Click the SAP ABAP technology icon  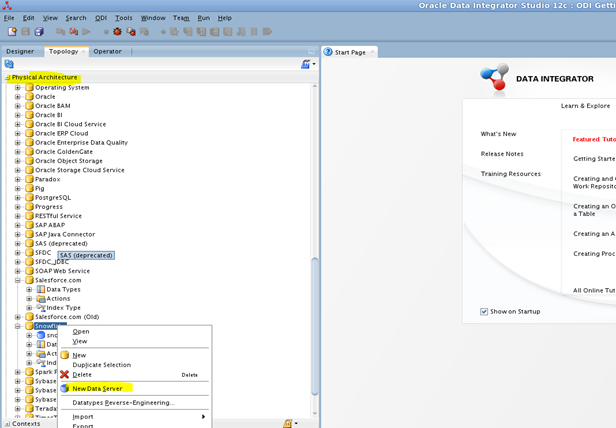[x=29, y=225]
